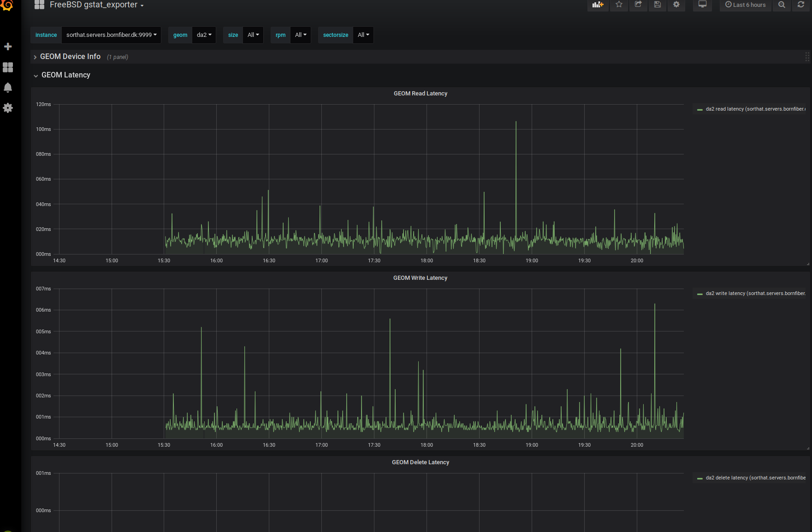
Task: Open the instance variable dropdown
Action: pyautogui.click(x=111, y=35)
